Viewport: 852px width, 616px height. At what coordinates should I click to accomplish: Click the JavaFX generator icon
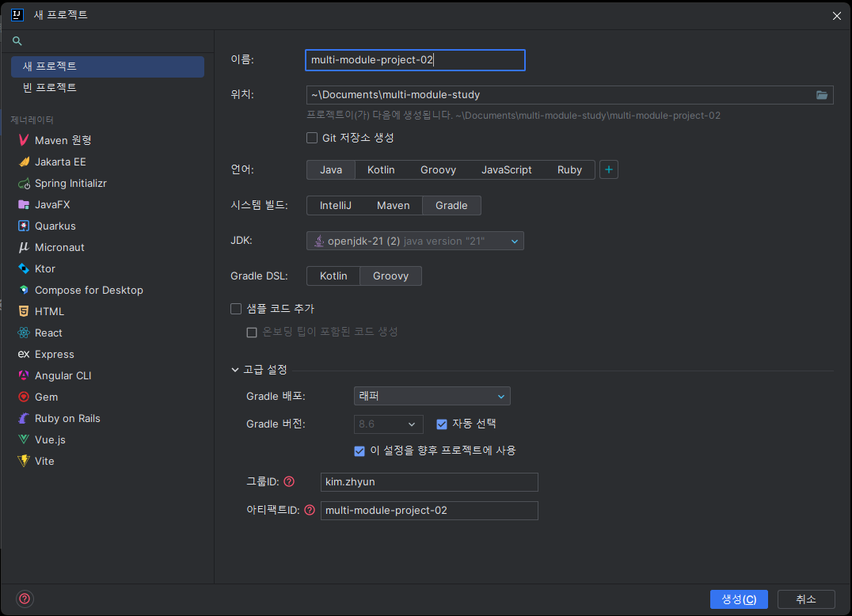(x=24, y=205)
